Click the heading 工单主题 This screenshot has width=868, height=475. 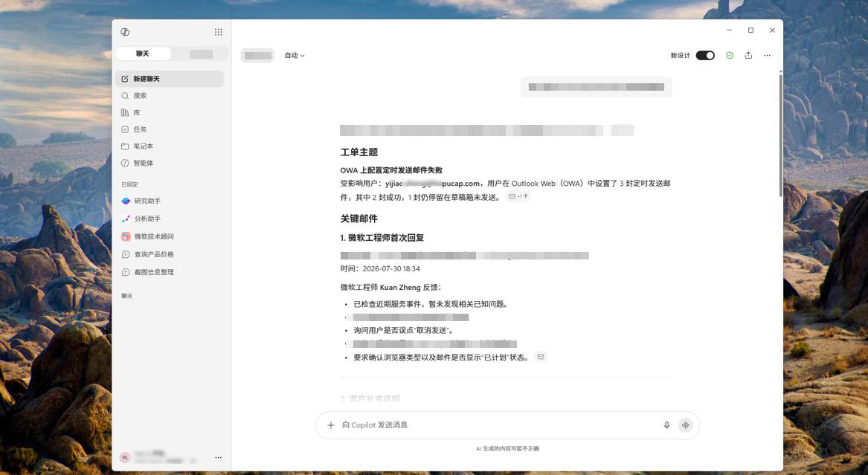tap(359, 152)
